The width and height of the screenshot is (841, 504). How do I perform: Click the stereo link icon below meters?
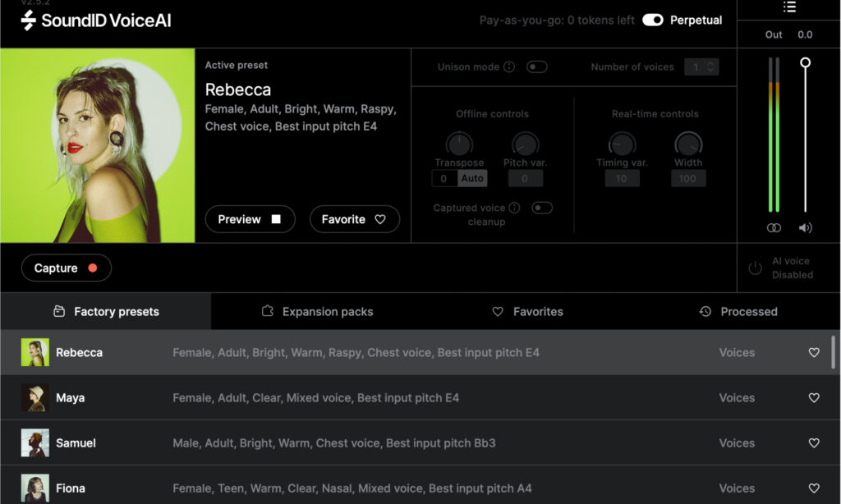point(773,227)
